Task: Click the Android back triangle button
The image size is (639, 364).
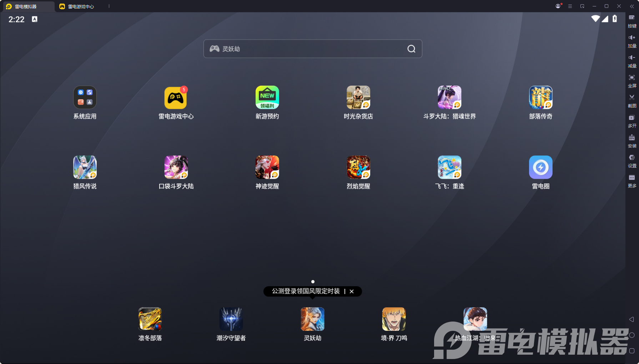Action: click(x=632, y=319)
